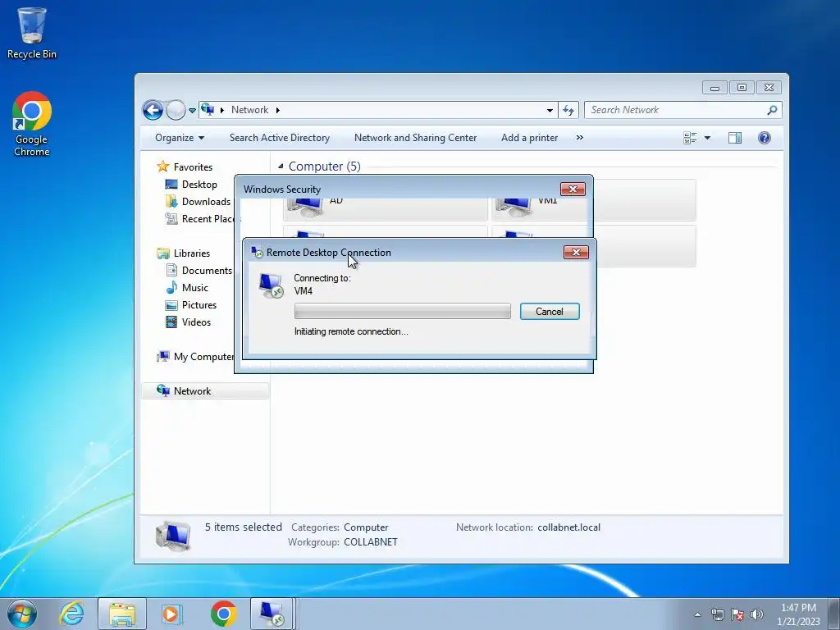Open Explorer Help icon
The height and width of the screenshot is (630, 840).
(765, 138)
